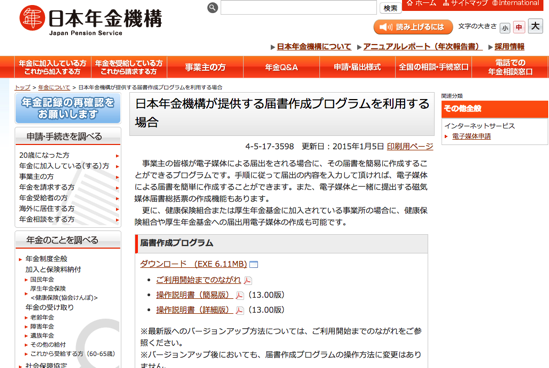Open 操作説明書(詳細版) link
Screen dimensions: 549x368
pyautogui.click(x=194, y=310)
